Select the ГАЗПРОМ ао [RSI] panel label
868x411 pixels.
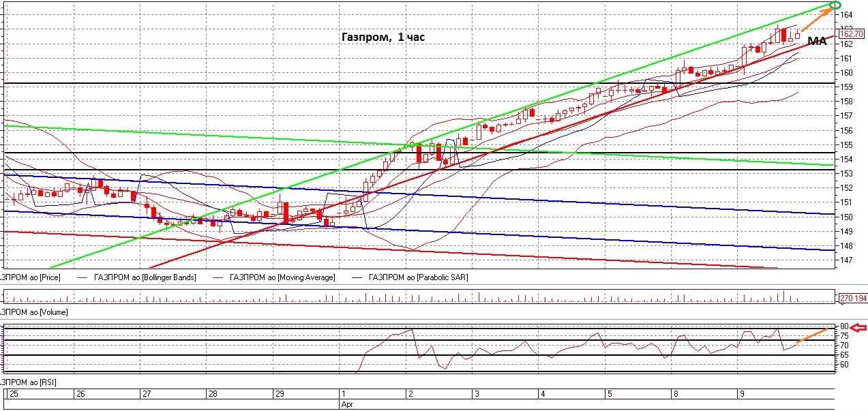(x=27, y=382)
